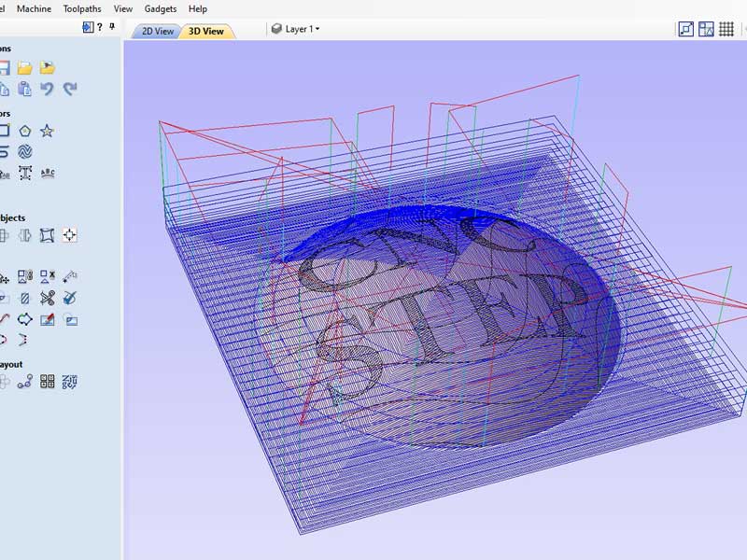Click the Redo arrow icon
Screen dimensions: 747x560
coord(70,90)
